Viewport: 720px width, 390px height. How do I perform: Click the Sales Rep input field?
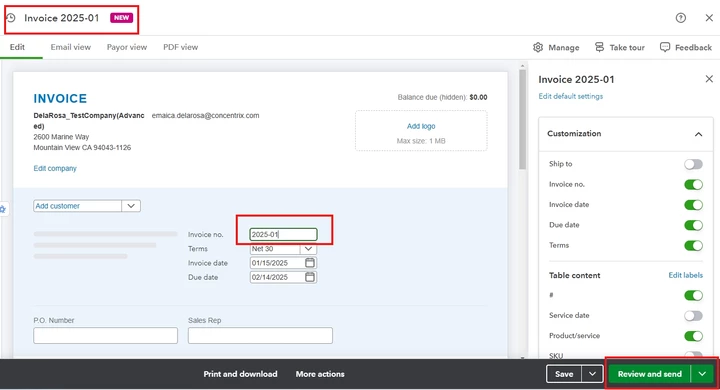click(x=260, y=335)
